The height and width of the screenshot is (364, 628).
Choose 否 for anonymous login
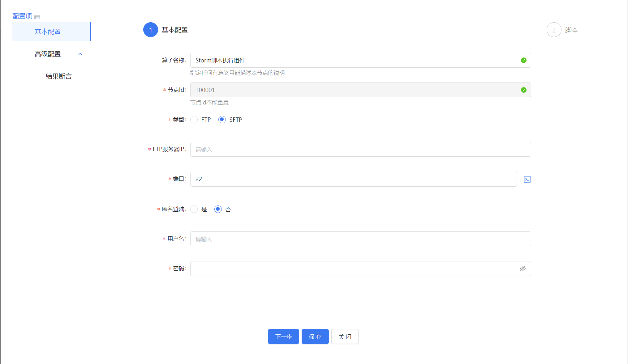[218, 209]
